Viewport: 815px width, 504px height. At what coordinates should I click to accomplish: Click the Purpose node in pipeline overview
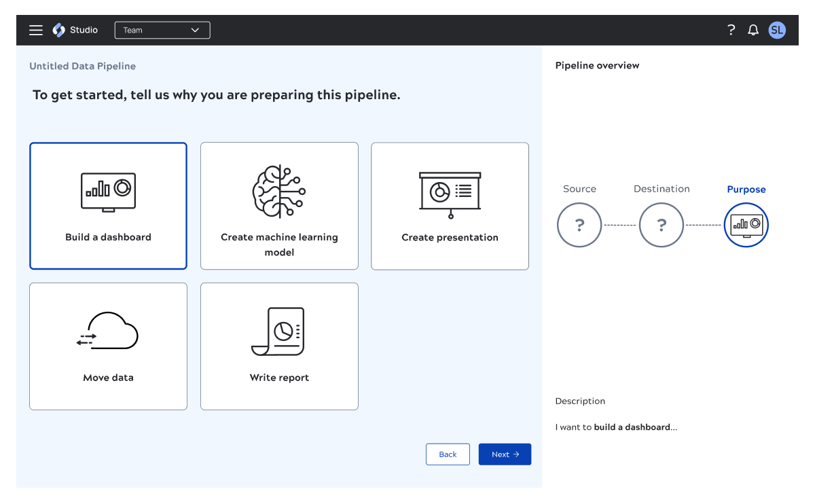[x=746, y=225]
